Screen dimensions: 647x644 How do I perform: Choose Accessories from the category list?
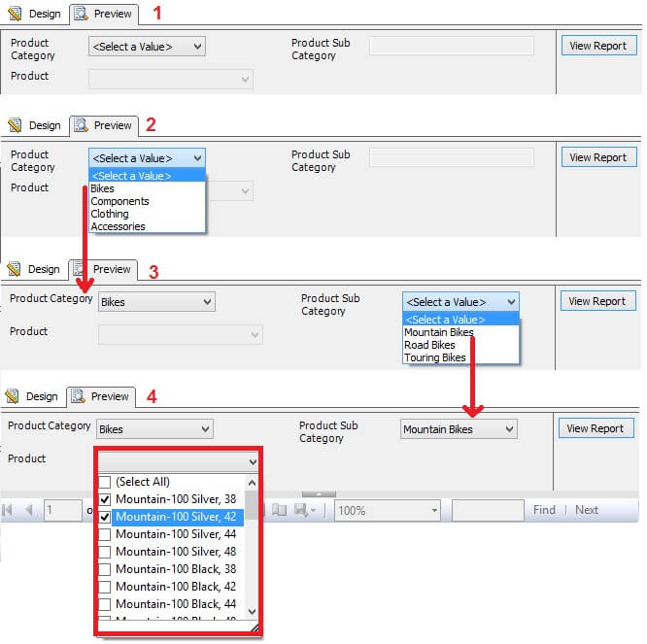pyautogui.click(x=147, y=226)
